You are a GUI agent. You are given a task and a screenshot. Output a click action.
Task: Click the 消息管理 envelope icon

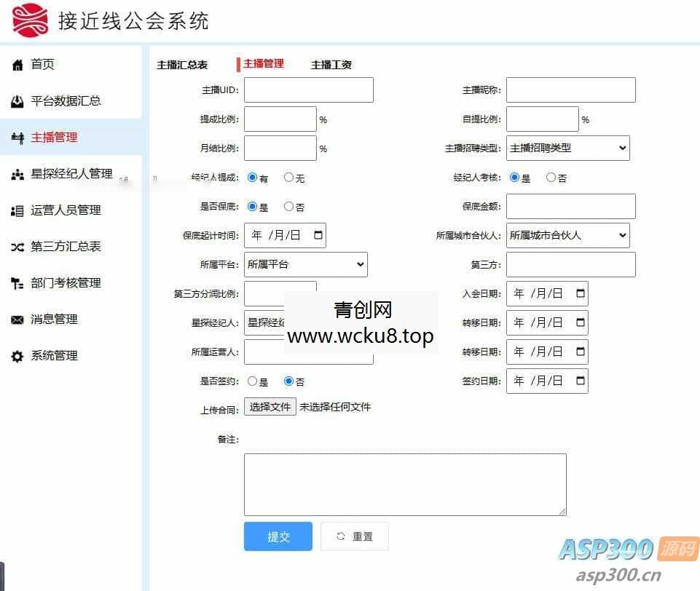coord(17,319)
